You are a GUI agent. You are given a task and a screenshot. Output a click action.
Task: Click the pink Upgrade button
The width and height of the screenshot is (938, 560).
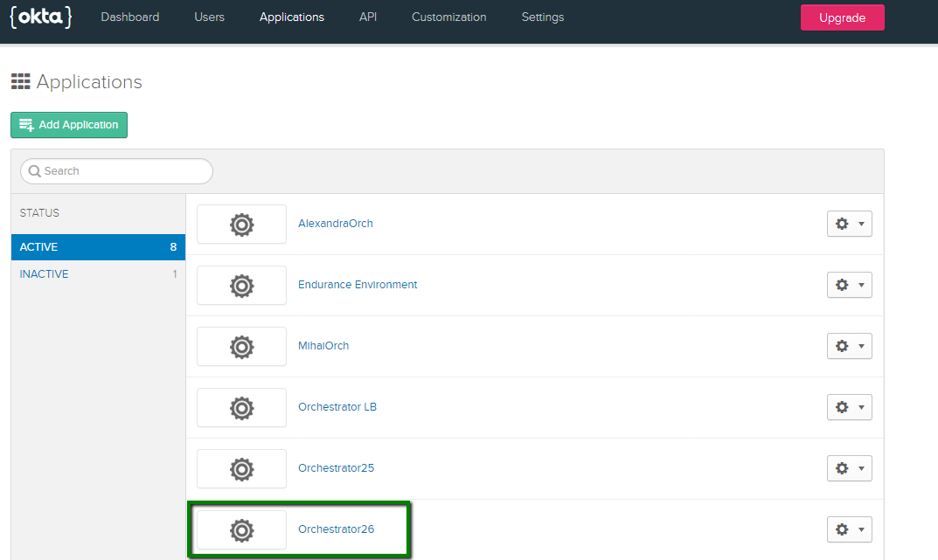(842, 17)
